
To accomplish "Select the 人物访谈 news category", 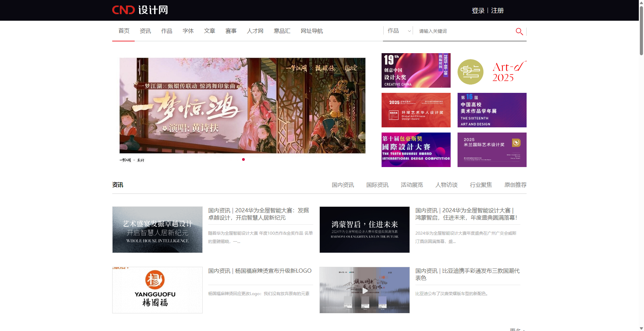I will pos(446,185).
